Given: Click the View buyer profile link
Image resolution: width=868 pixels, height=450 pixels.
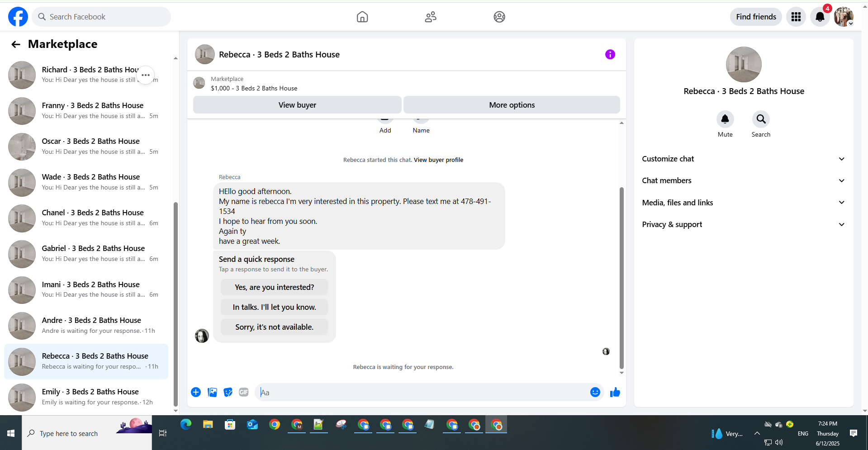Looking at the screenshot, I should (438, 160).
